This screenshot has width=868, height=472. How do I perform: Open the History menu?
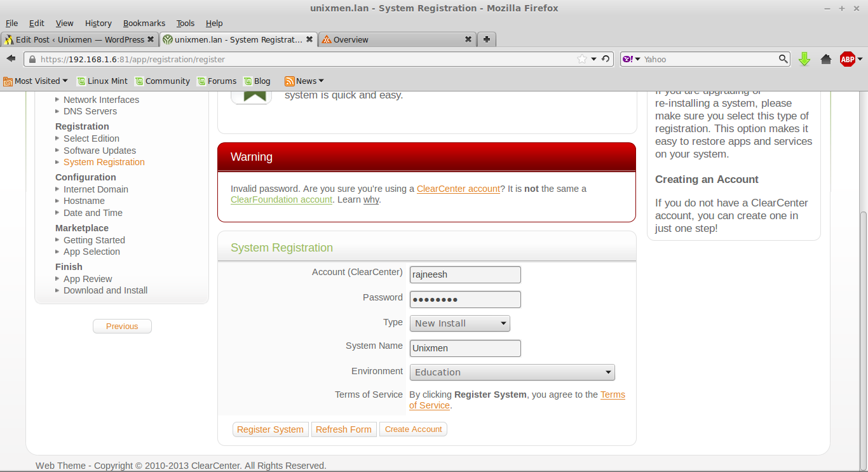click(x=98, y=23)
